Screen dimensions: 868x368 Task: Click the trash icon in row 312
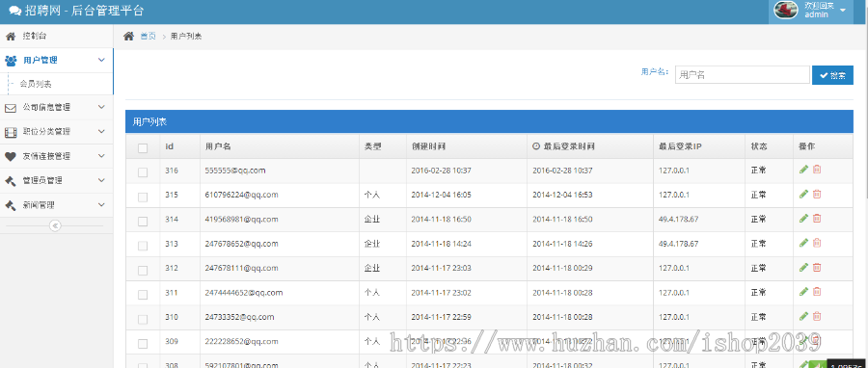(817, 268)
